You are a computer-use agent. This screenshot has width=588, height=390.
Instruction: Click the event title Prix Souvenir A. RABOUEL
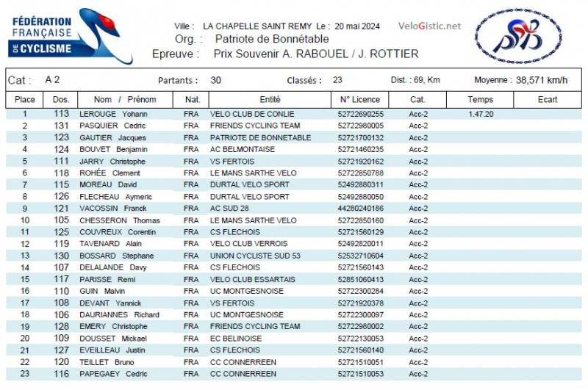pos(316,54)
